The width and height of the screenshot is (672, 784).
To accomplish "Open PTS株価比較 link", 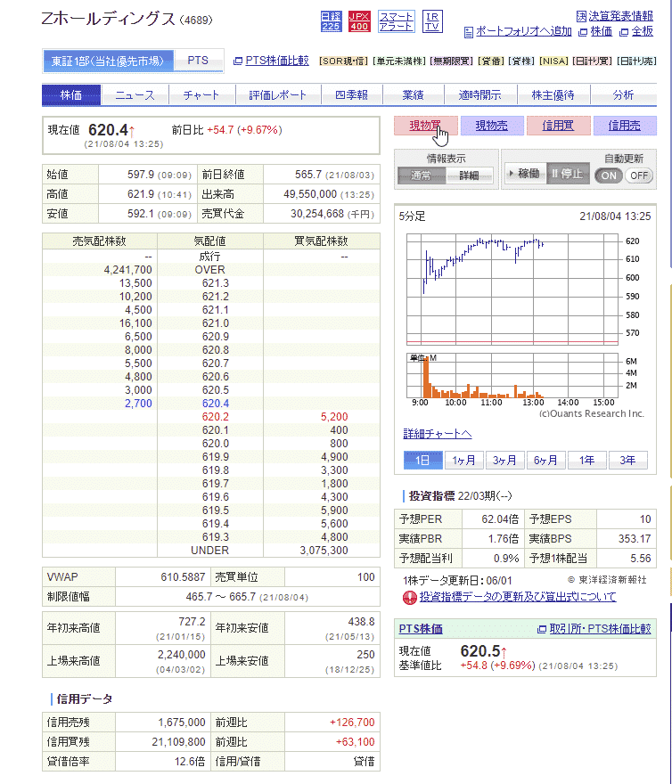I will [x=271, y=61].
